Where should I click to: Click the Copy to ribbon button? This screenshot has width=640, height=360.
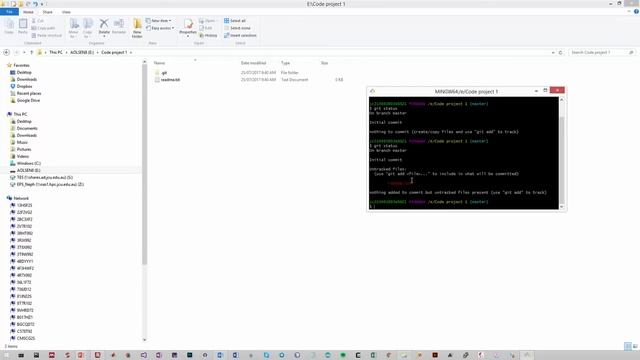click(87, 28)
